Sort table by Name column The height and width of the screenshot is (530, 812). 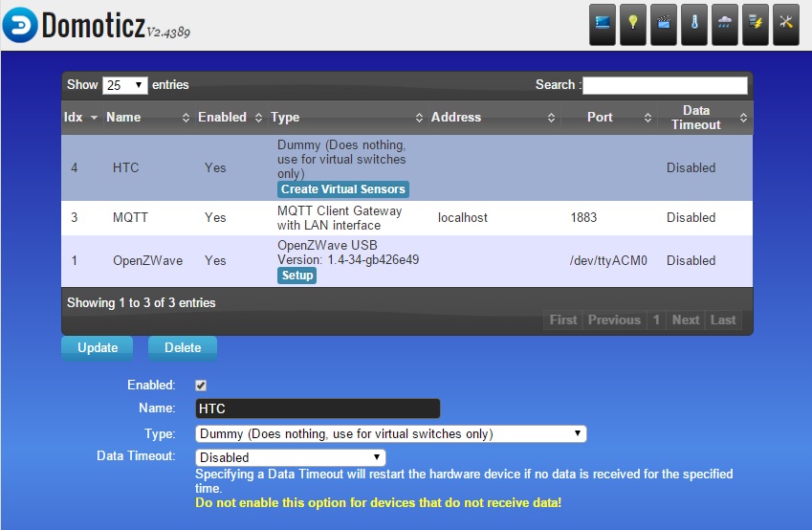[x=148, y=117]
